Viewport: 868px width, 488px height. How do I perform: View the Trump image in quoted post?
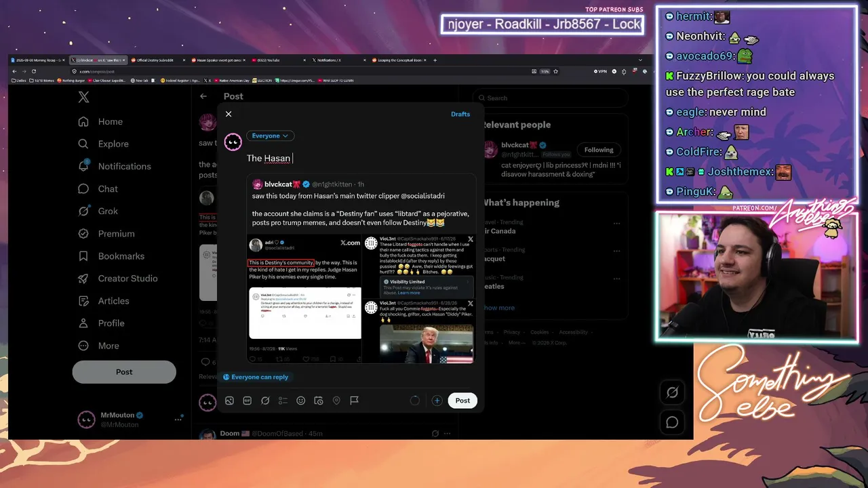427,344
